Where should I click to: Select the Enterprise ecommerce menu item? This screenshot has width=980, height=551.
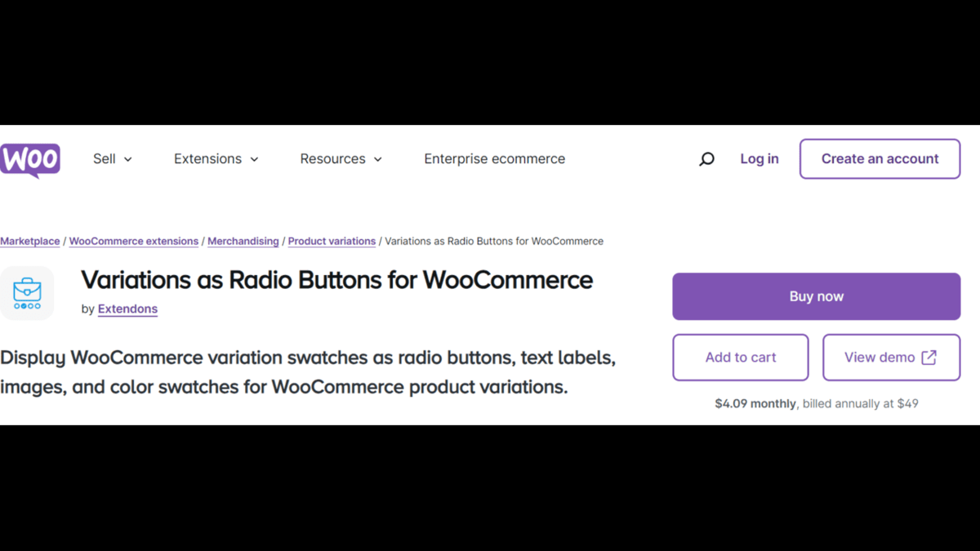pos(494,158)
